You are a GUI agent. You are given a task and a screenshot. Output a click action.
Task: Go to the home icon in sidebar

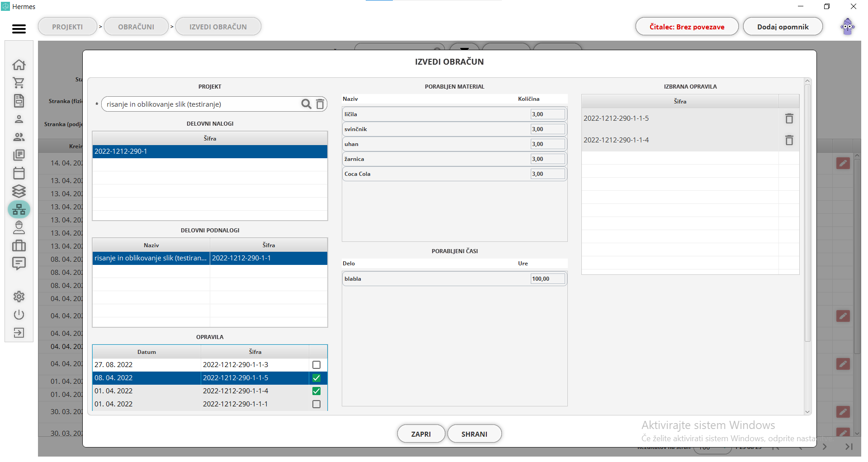(19, 65)
